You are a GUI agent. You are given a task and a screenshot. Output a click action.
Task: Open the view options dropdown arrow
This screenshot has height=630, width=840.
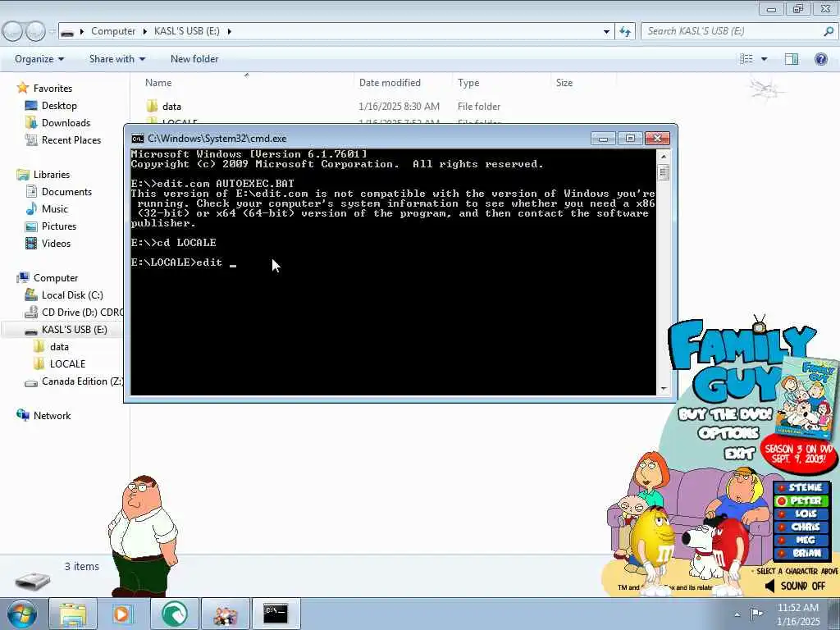(764, 59)
